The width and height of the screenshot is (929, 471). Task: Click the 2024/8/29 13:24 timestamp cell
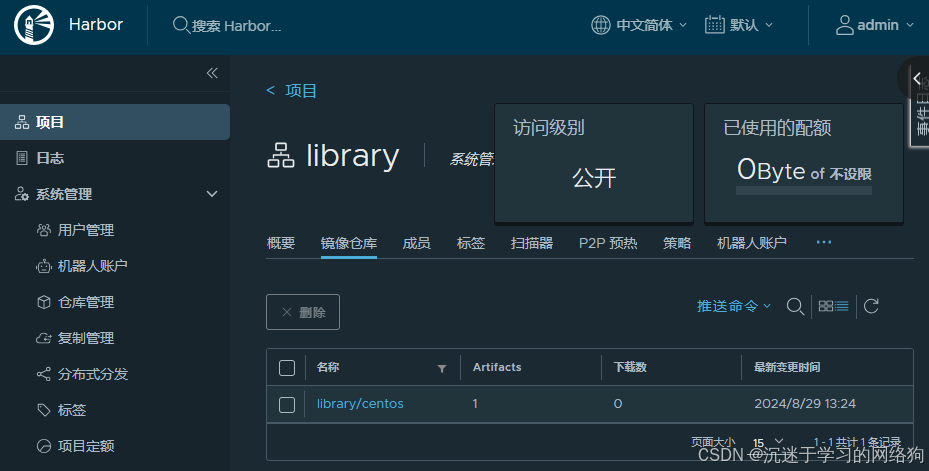coord(805,404)
